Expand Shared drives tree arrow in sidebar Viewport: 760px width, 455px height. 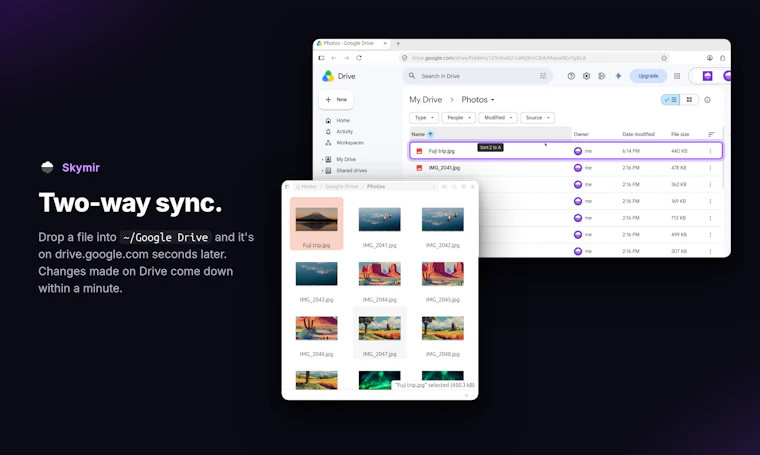322,171
